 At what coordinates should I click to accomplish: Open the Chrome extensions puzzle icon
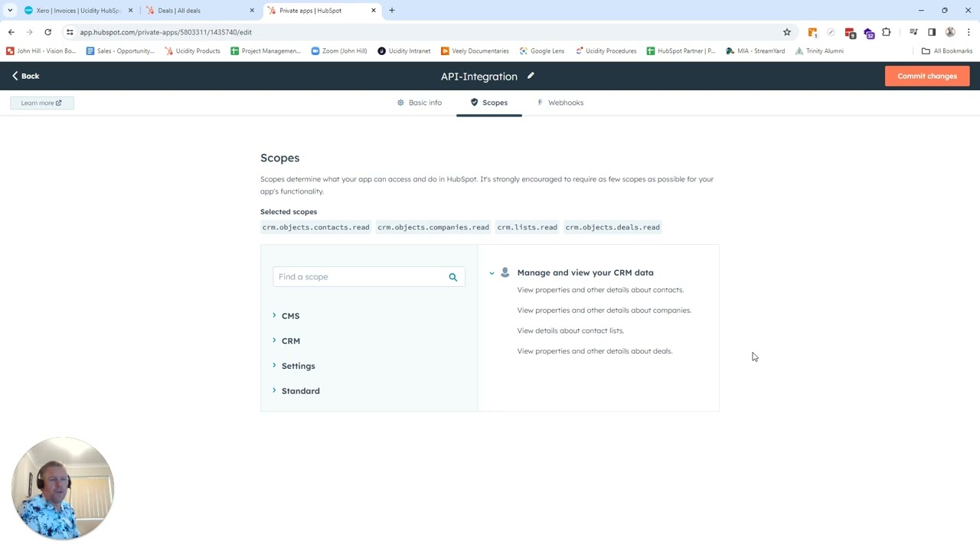click(887, 32)
